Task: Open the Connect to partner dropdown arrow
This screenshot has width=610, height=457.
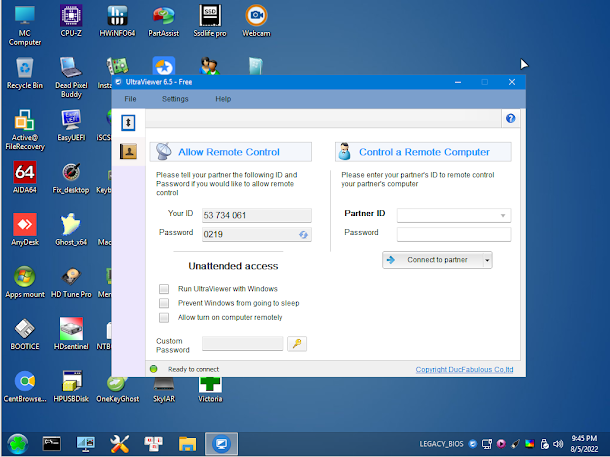Action: [x=487, y=260]
